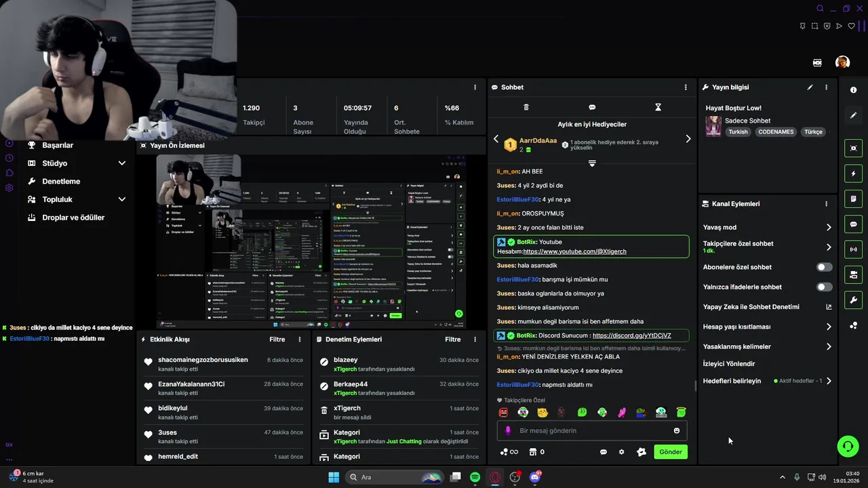Toggle Yalnızca ifadelerle sohbet switch
Image resolution: width=868 pixels, height=488 pixels.
coord(824,287)
